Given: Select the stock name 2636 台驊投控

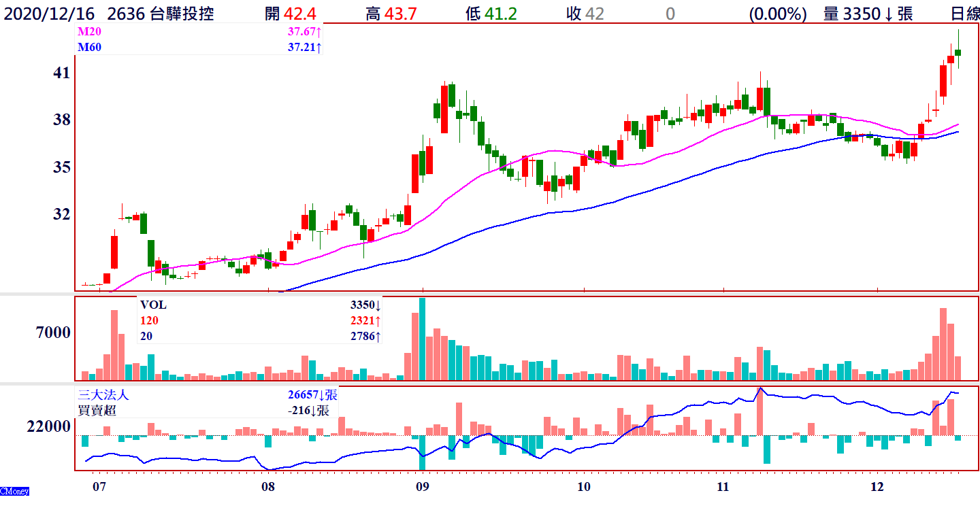Looking at the screenshot, I should click(x=161, y=14).
